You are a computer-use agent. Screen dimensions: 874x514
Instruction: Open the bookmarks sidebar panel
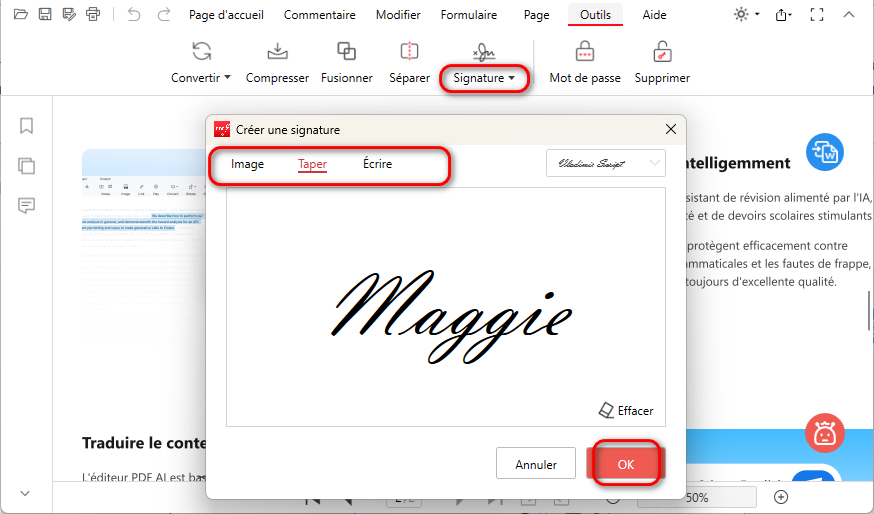point(26,125)
